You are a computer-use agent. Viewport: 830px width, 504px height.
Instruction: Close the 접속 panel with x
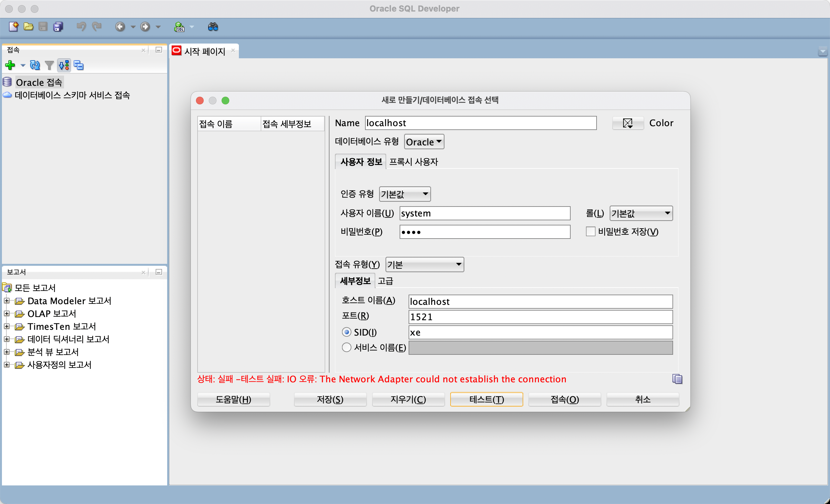[143, 50]
